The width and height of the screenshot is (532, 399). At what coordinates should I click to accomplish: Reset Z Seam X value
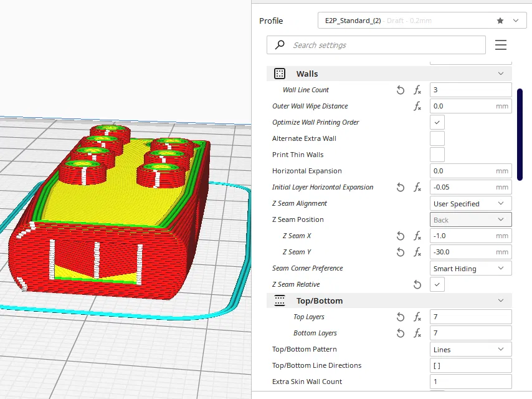401,236
